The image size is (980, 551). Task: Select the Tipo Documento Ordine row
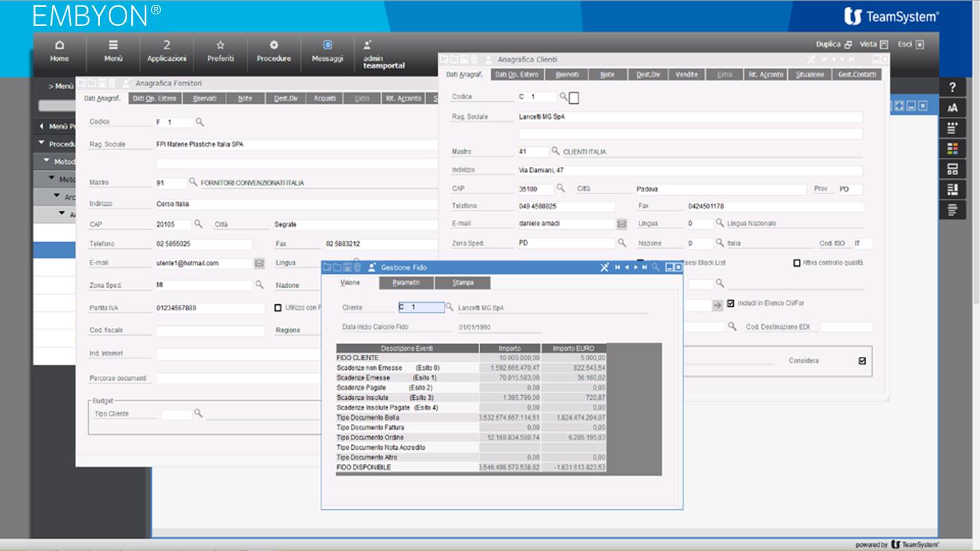[471, 438]
